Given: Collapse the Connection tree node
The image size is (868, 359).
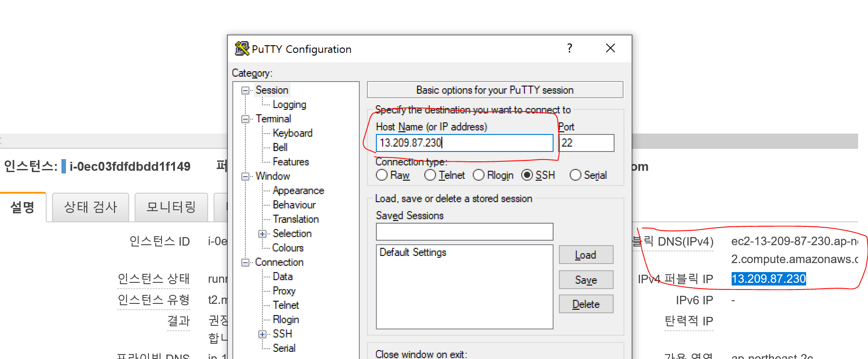Looking at the screenshot, I should (245, 263).
